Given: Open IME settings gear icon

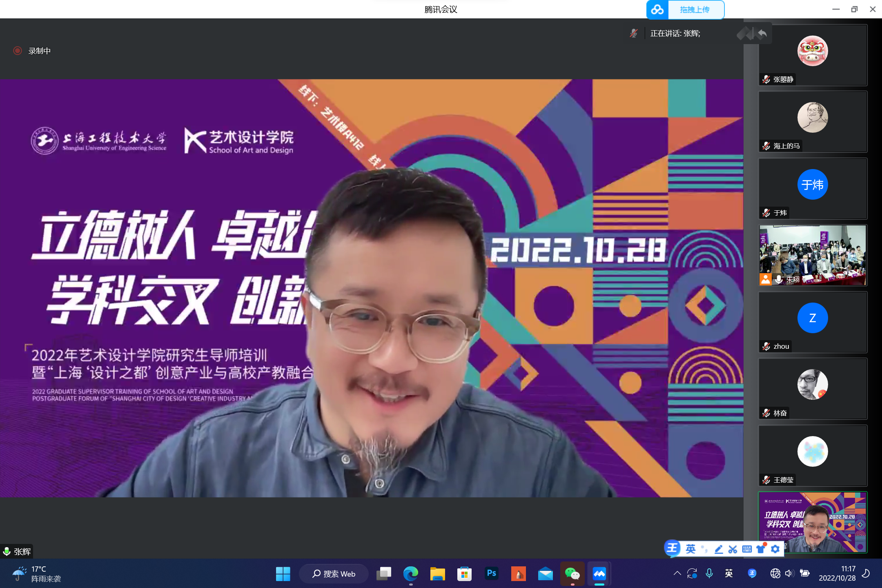Looking at the screenshot, I should [x=775, y=549].
